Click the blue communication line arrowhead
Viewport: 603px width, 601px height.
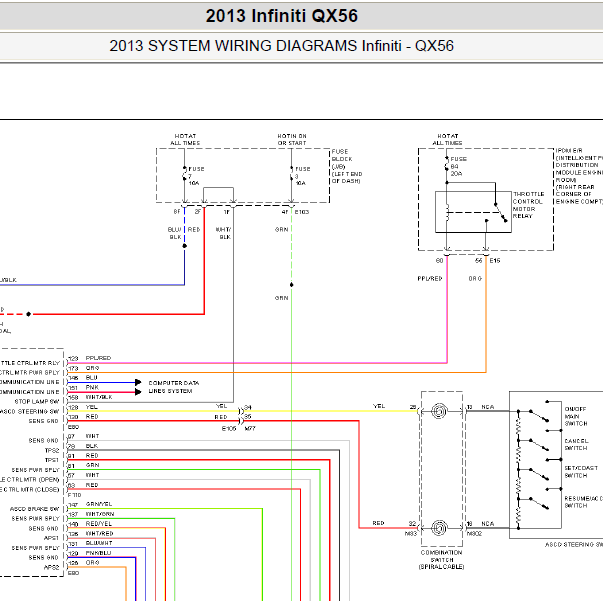138,382
